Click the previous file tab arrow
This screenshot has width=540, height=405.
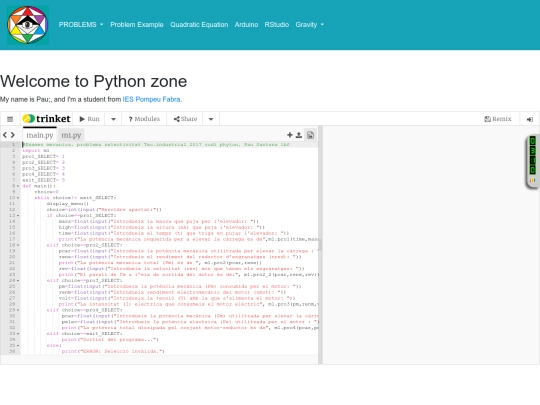click(5, 135)
